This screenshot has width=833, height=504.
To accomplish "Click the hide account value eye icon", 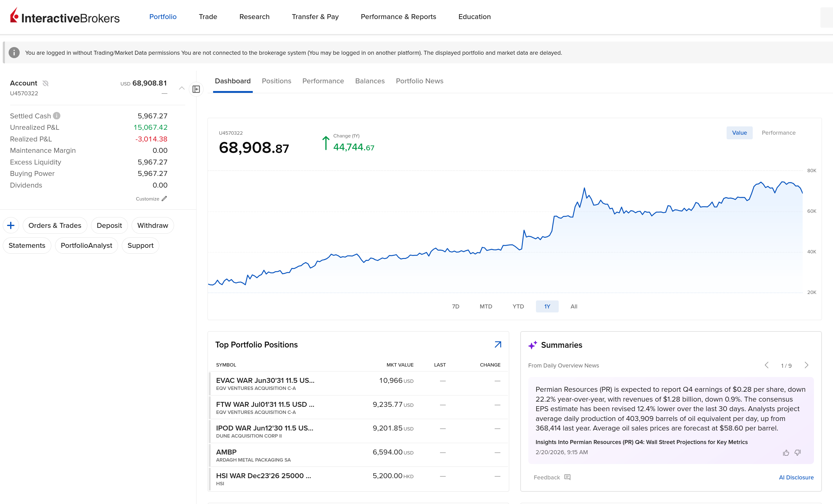I will click(45, 83).
